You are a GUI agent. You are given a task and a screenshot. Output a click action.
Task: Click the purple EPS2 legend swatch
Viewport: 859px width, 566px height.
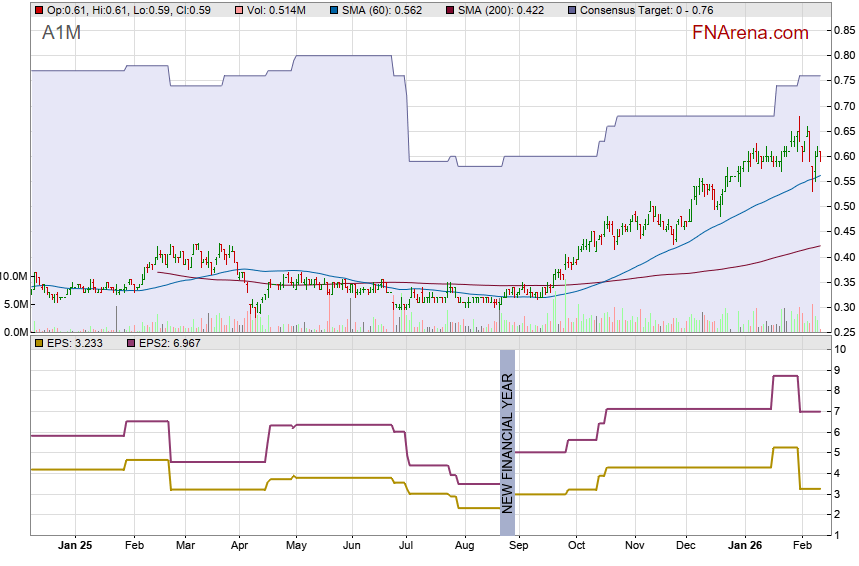pos(129,343)
